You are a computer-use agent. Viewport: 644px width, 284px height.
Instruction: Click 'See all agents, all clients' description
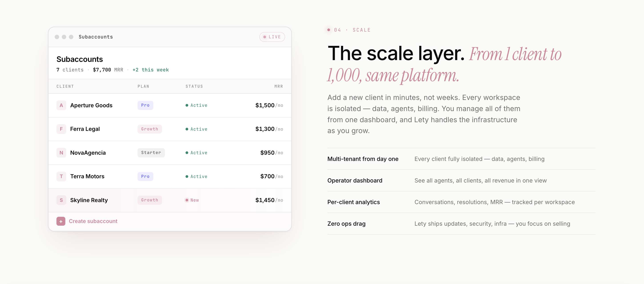480,180
